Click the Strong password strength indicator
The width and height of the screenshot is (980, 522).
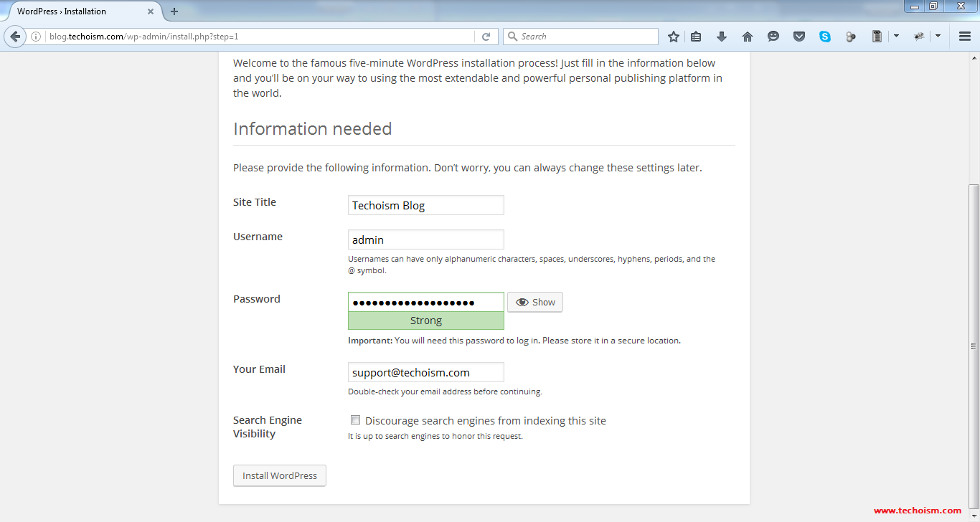tap(426, 321)
